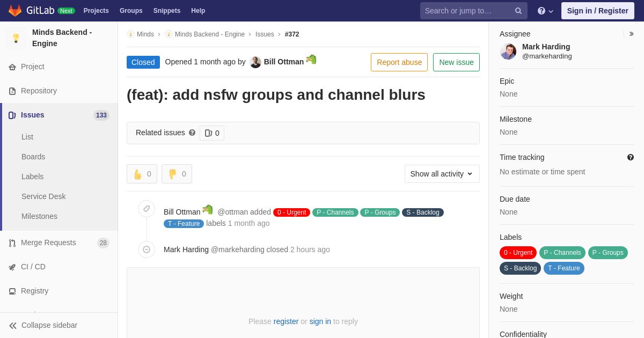Click the S - Backlog label in sidebar
Viewport: 644px width, 338px height.
pyautogui.click(x=520, y=268)
